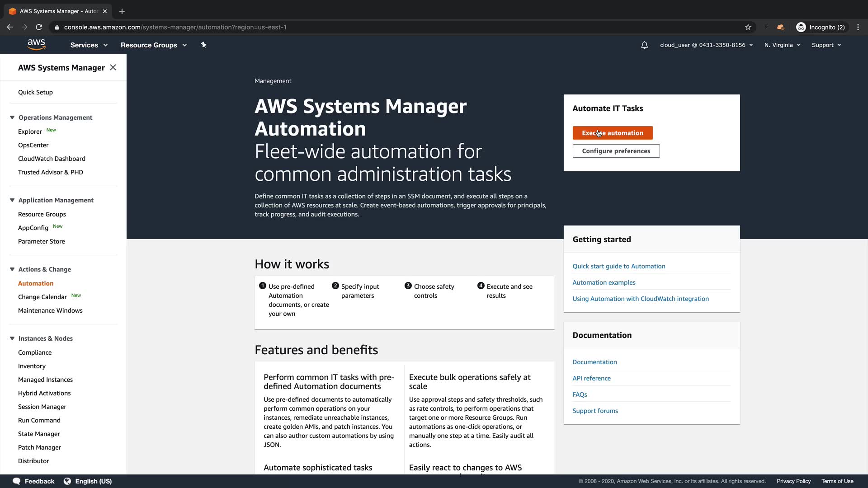Screen dimensions: 868x488
Task: Bookmark page with the star icon
Action: (748, 27)
